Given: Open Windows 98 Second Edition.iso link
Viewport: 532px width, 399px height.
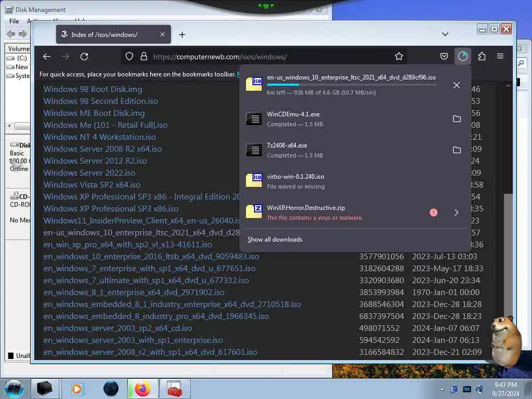Looking at the screenshot, I should (101, 101).
